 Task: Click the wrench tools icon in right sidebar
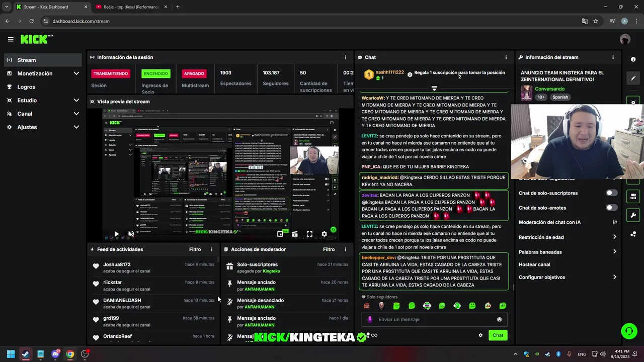633,215
